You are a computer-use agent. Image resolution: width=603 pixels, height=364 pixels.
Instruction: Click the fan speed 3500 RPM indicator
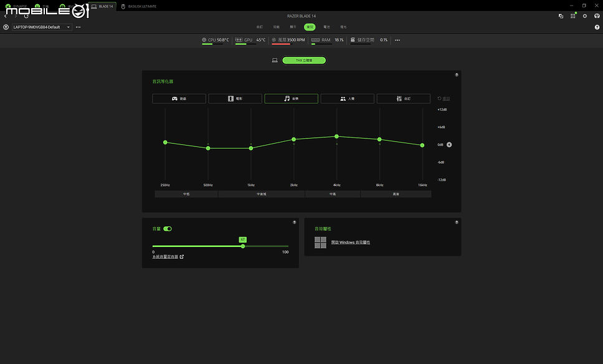[x=288, y=40]
